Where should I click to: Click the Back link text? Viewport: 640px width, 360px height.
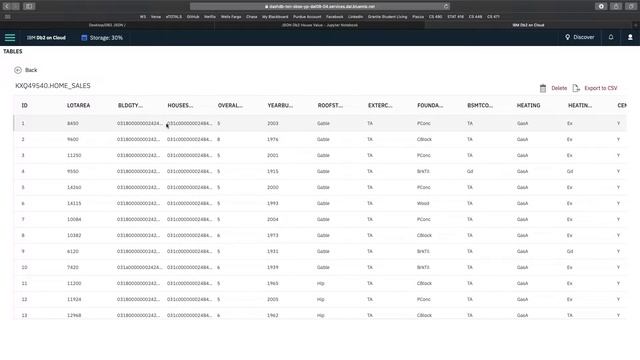tap(31, 70)
